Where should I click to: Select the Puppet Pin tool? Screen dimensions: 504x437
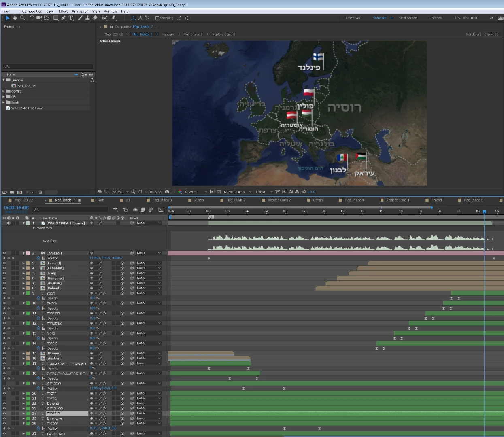113,18
